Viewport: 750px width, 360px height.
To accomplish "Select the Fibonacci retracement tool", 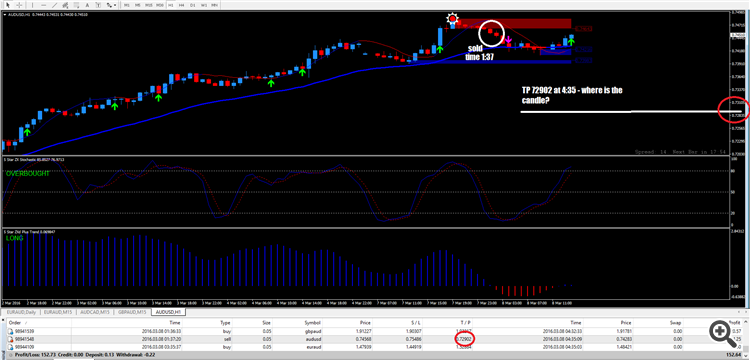I will [x=76, y=5].
